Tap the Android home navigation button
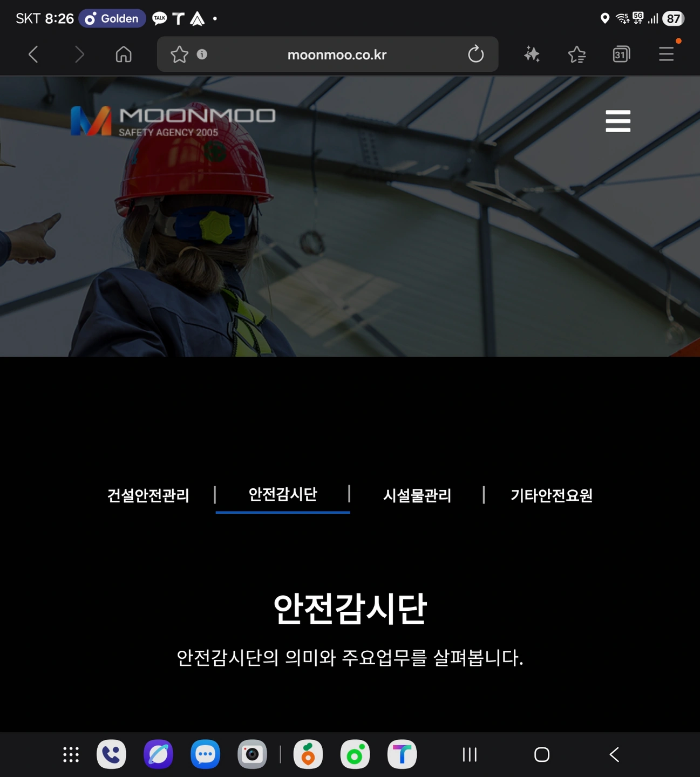The image size is (700, 777). (542, 754)
